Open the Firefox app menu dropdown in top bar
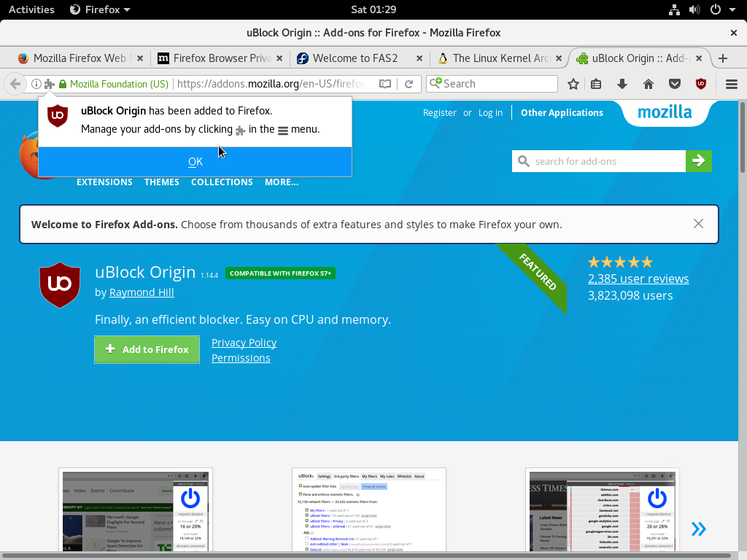 (100, 9)
